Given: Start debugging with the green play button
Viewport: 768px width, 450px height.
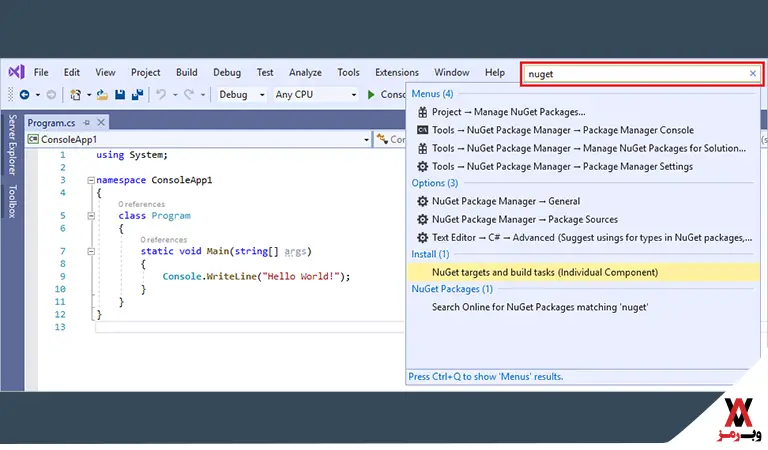Looking at the screenshot, I should 371,95.
